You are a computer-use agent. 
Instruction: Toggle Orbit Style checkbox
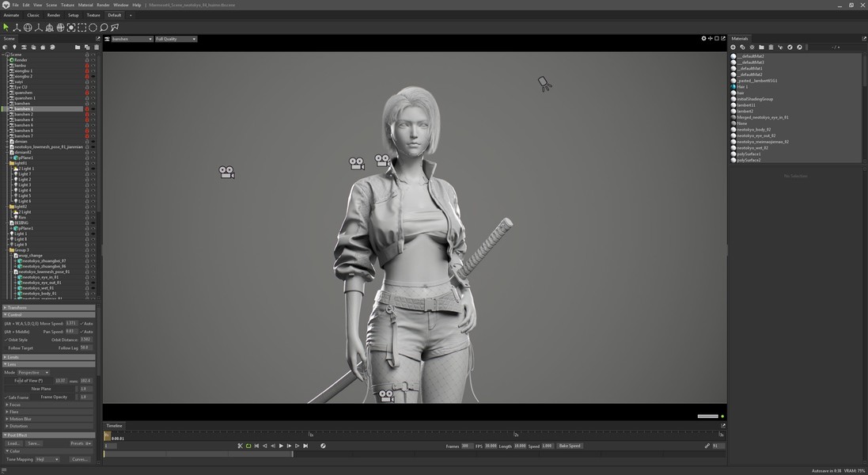(6, 340)
